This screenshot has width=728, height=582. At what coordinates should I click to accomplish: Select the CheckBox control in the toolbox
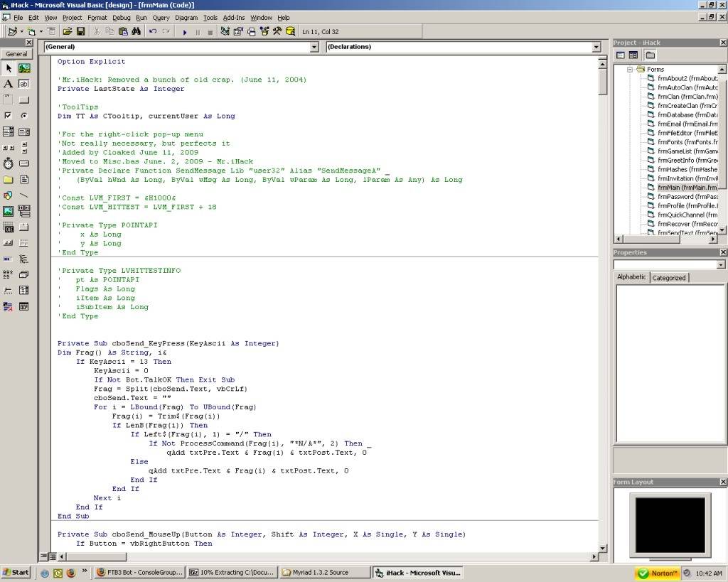coord(9,115)
